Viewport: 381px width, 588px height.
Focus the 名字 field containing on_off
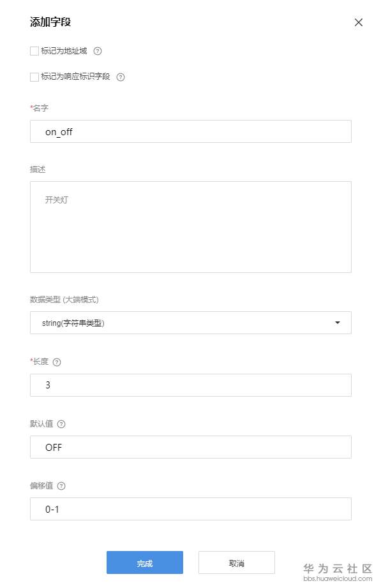(191, 131)
